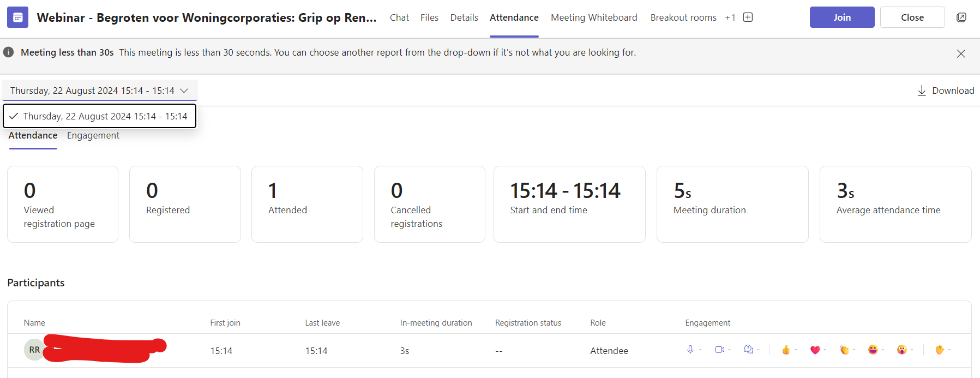Click the Start and end time card
The height and width of the screenshot is (378, 980).
(569, 204)
